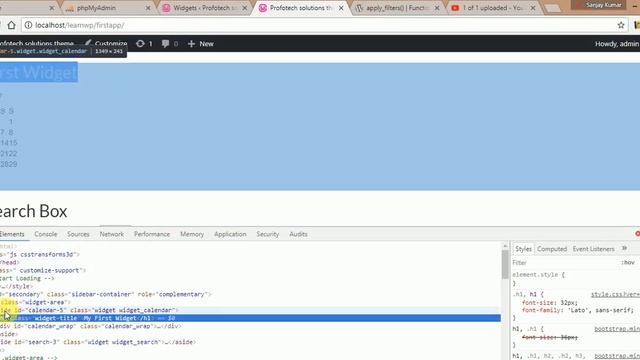Switch to the apply_filters() tab
The image size is (640, 360).
pyautogui.click(x=396, y=8)
